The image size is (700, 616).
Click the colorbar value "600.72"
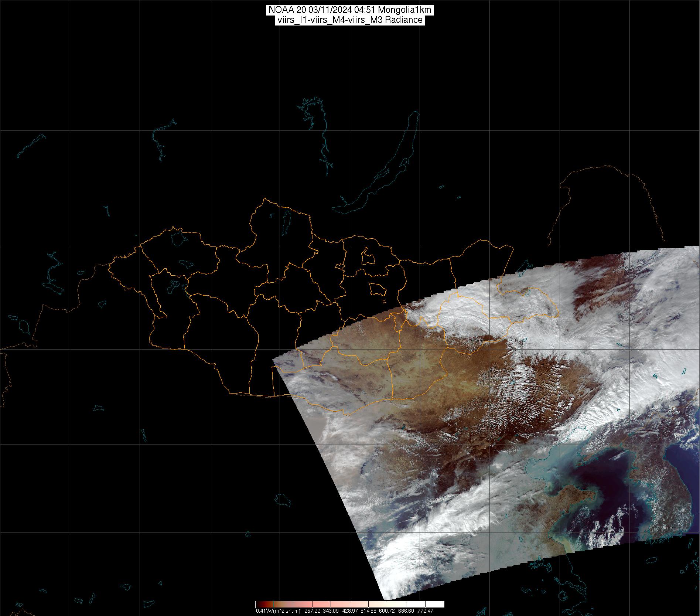tap(387, 611)
